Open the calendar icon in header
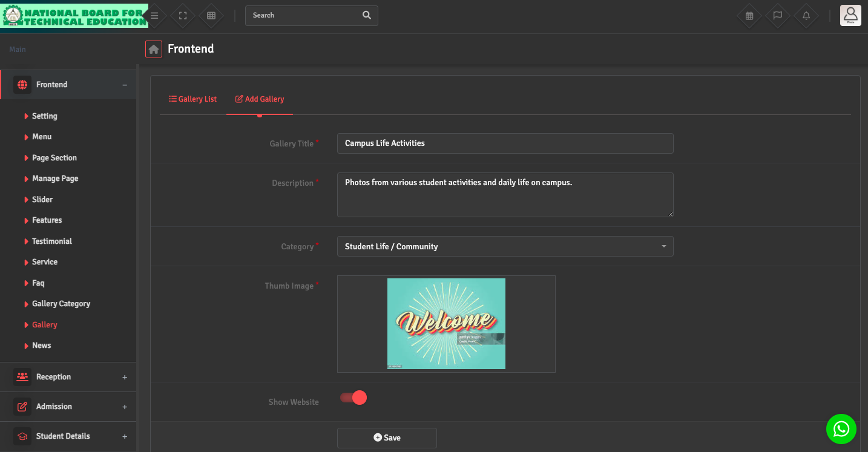The image size is (868, 452). [749, 16]
